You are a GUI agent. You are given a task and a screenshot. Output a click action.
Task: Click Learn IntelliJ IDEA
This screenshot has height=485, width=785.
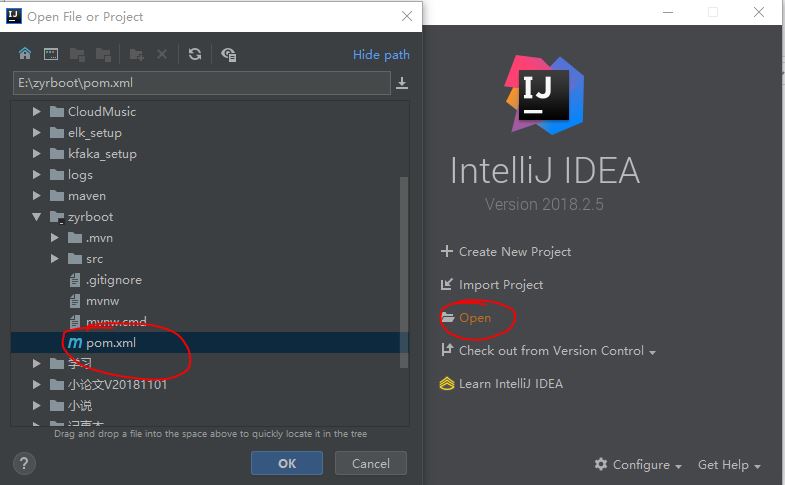click(x=511, y=383)
